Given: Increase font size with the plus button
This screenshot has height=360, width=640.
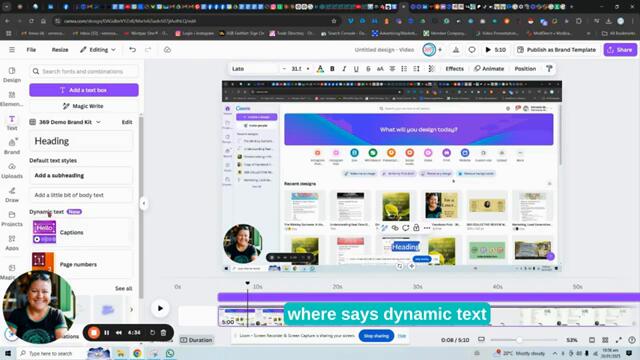Looking at the screenshot, I should [x=308, y=69].
